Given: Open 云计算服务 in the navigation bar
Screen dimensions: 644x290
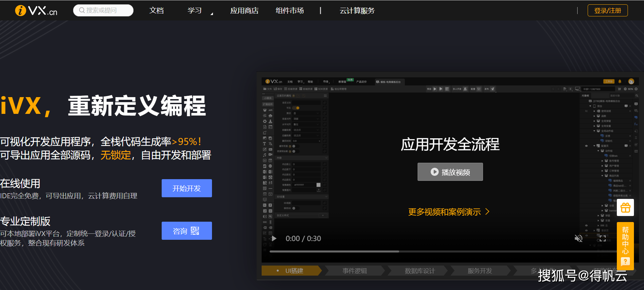Looking at the screenshot, I should [357, 11].
